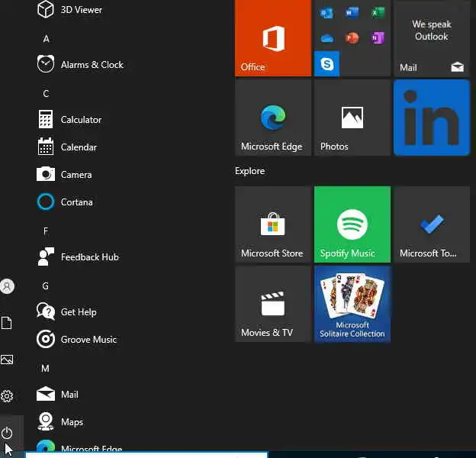Open the Microsoft To Do tile
Screen dimensions: 476x458
point(432,224)
